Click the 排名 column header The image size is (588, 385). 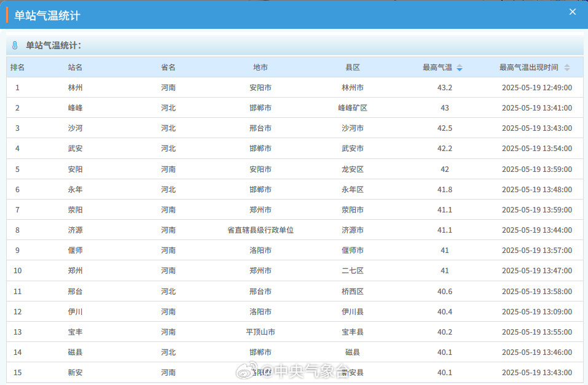(x=17, y=68)
